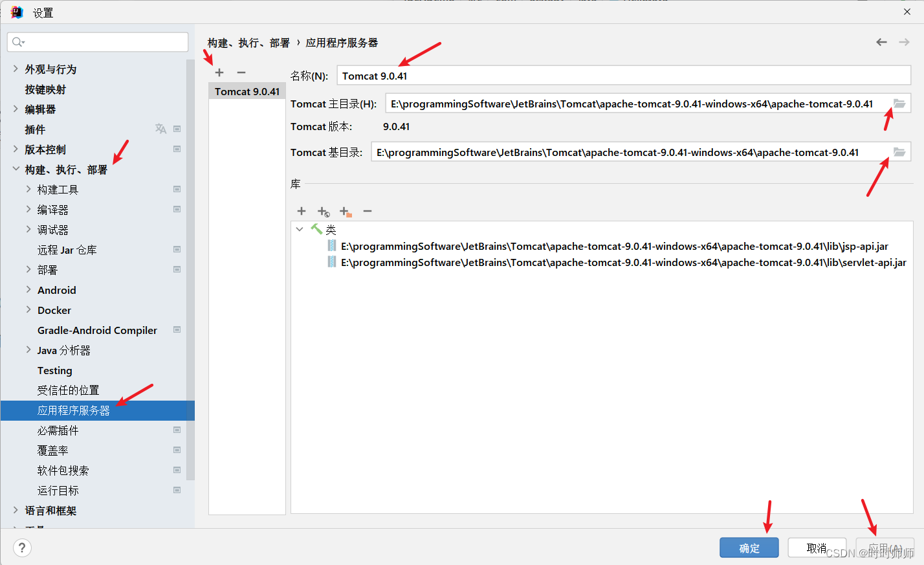924x565 pixels.
Task: Expand the 编辑器 section
Action: click(16, 109)
